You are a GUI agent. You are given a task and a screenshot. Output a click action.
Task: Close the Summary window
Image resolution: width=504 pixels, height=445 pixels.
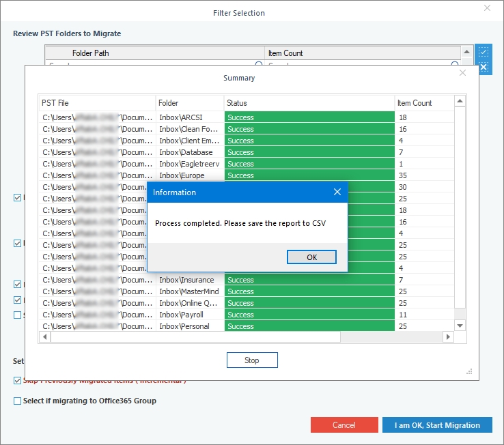coord(462,73)
